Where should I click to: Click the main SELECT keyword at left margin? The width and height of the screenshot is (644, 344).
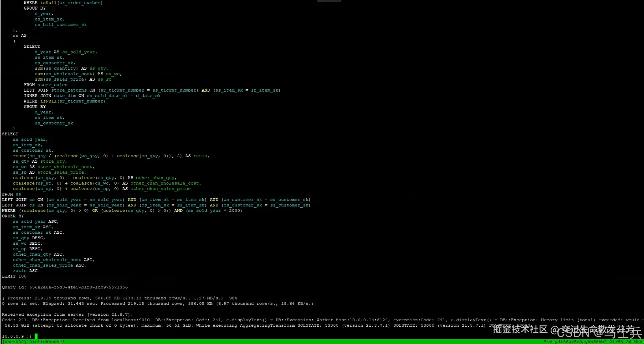click(10, 134)
